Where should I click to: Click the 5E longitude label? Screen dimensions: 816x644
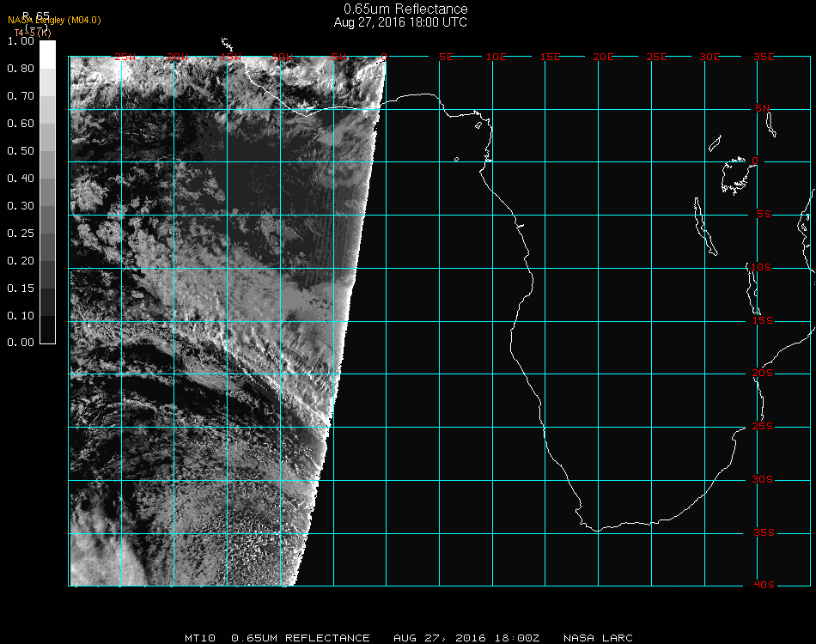(x=446, y=57)
